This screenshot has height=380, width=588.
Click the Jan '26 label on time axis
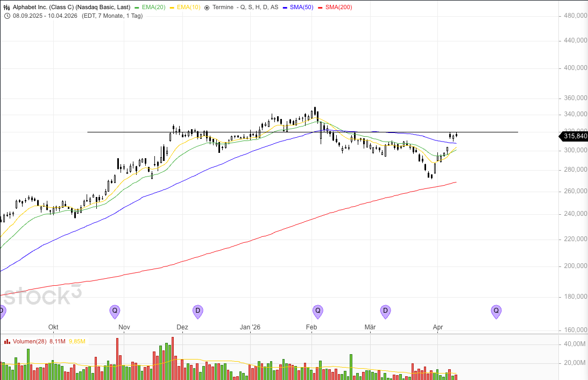pyautogui.click(x=250, y=327)
